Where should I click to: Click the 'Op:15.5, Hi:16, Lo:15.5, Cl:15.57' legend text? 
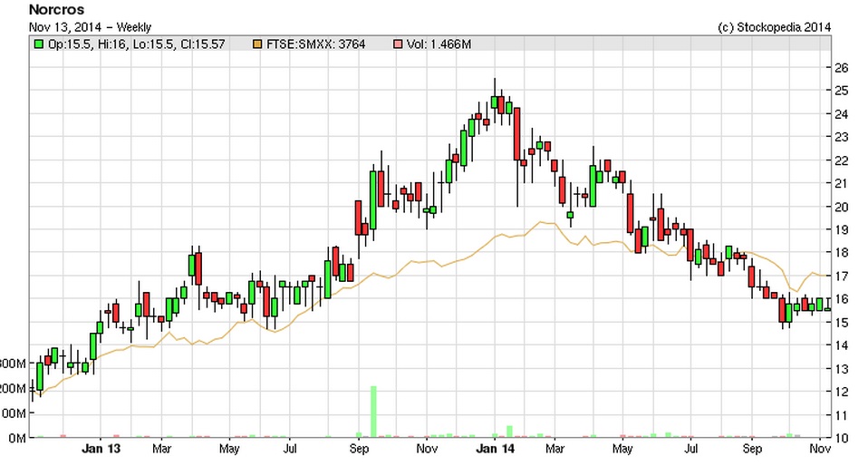coord(136,44)
